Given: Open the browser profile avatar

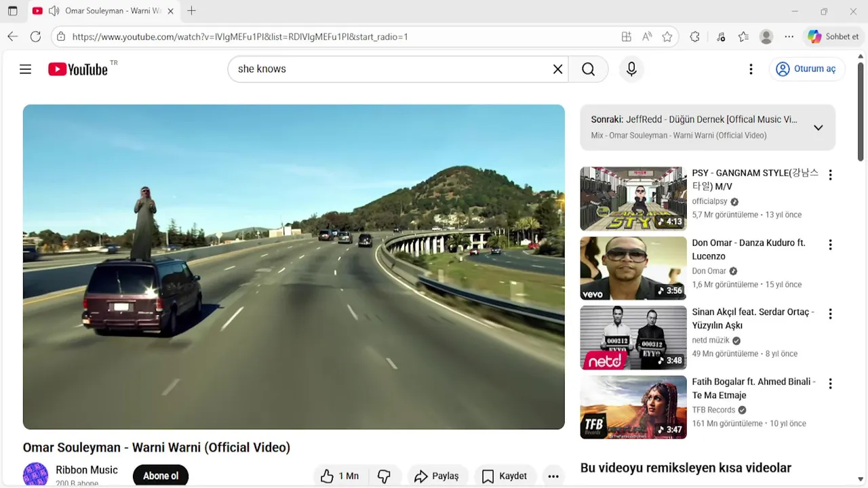Looking at the screenshot, I should 766,37.
